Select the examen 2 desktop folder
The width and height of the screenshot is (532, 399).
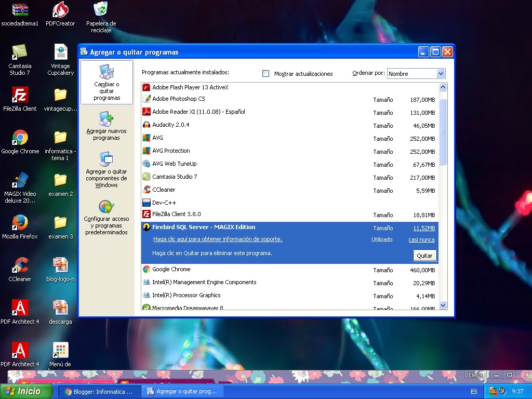60,184
